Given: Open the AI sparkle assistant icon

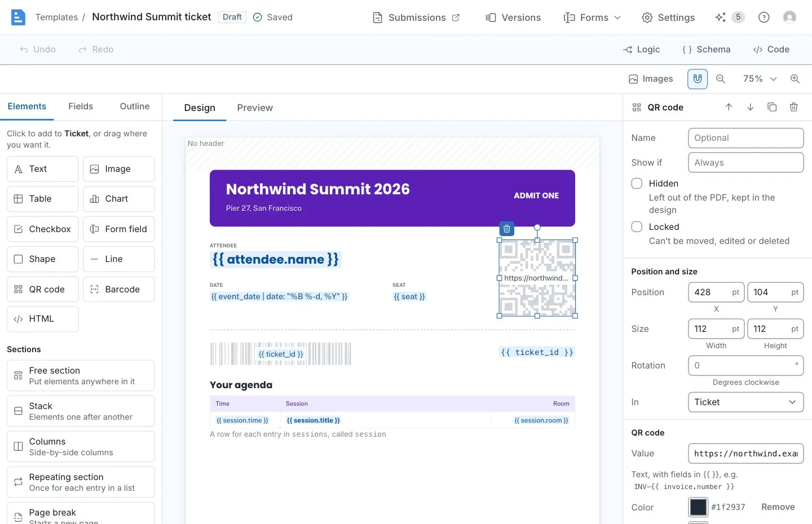Looking at the screenshot, I should [x=720, y=17].
